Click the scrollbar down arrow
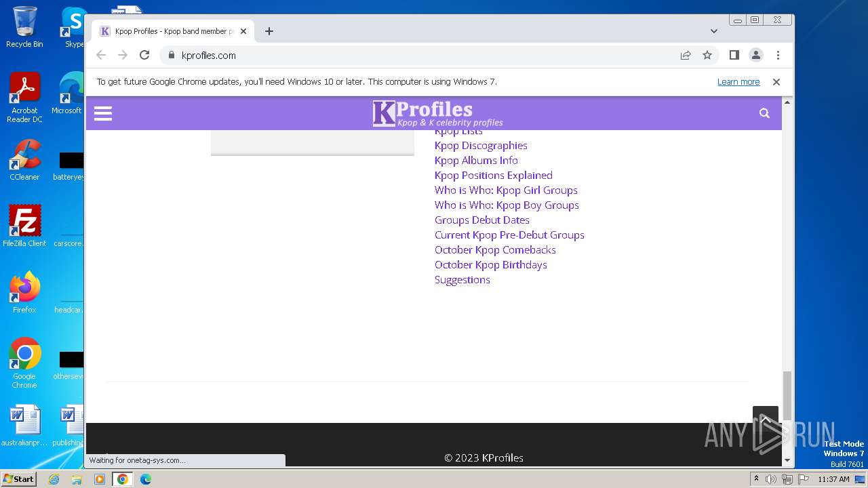868x488 pixels. pyautogui.click(x=787, y=460)
